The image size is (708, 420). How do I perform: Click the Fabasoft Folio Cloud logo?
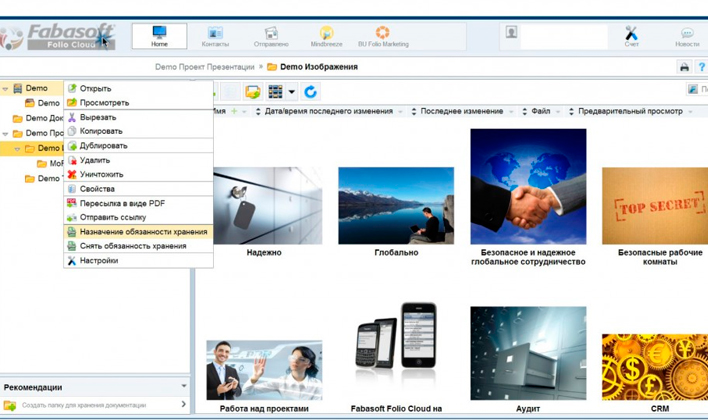click(59, 36)
